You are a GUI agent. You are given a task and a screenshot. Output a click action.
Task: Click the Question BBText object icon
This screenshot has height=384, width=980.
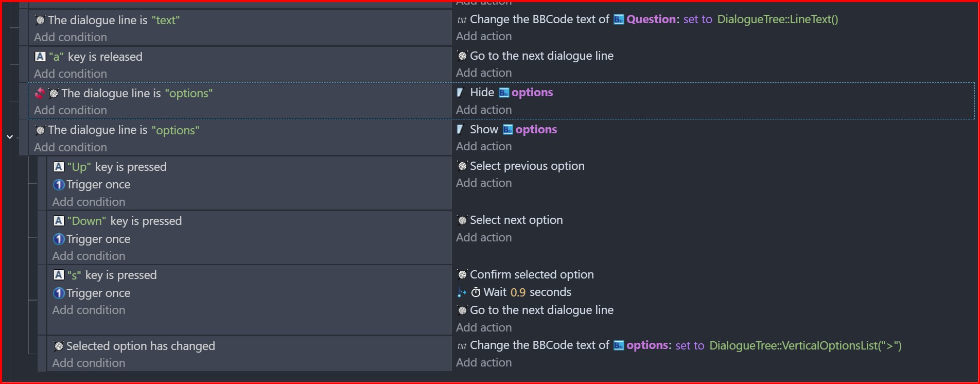pyautogui.click(x=619, y=20)
